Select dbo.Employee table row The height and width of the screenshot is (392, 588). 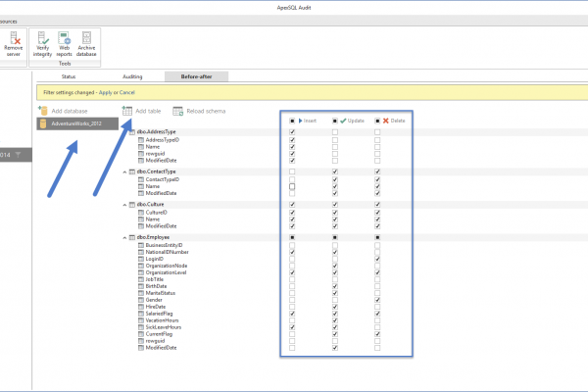pos(153,237)
